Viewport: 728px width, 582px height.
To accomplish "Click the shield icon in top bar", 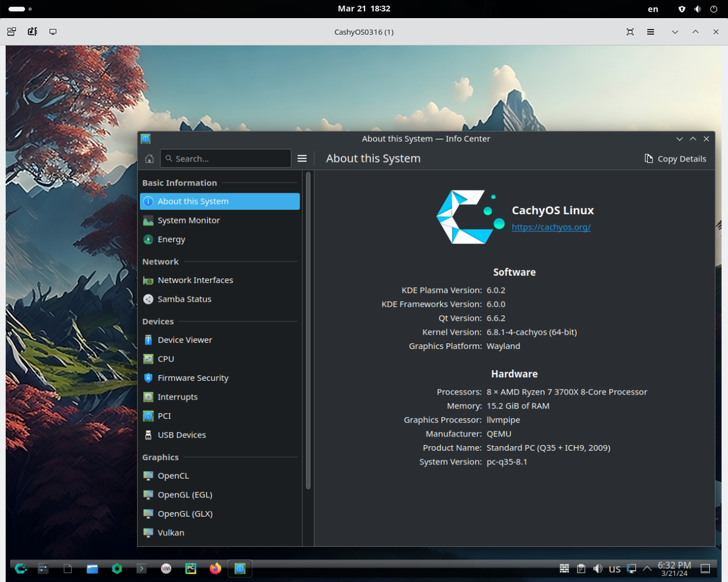I will click(682, 9).
